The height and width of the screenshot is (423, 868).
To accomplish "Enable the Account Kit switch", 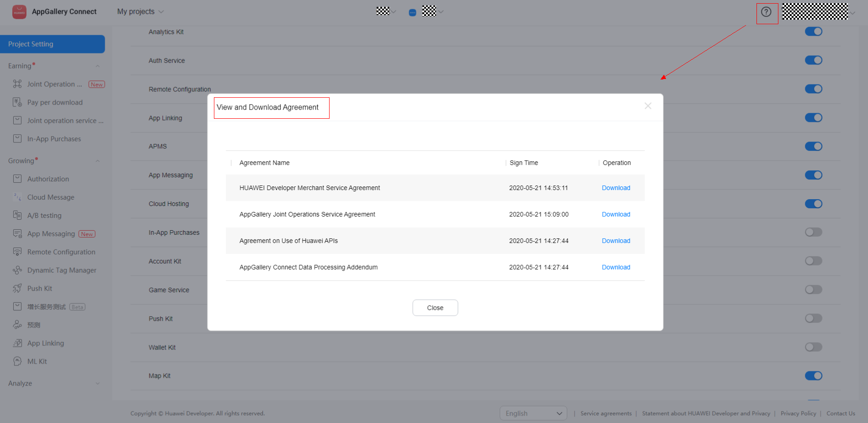I will click(814, 261).
